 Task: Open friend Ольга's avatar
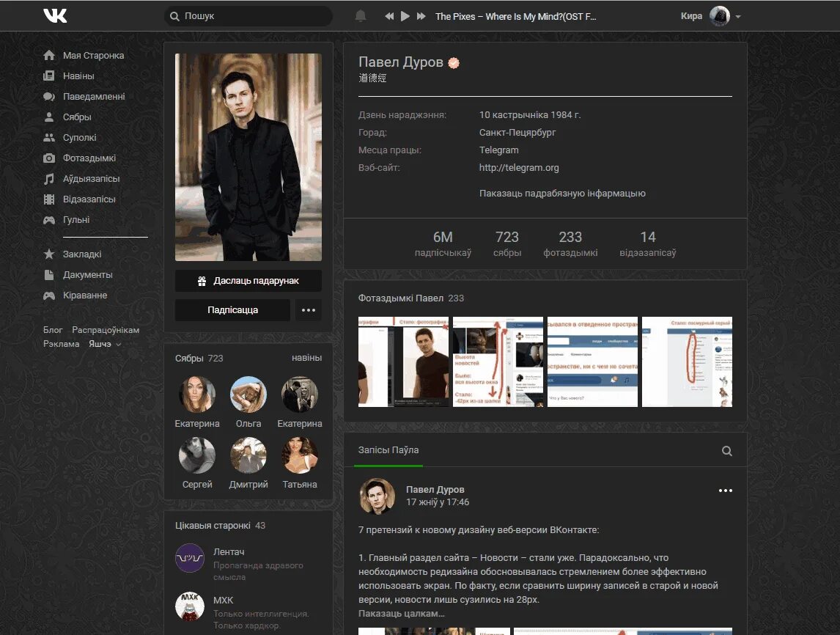[x=248, y=394]
